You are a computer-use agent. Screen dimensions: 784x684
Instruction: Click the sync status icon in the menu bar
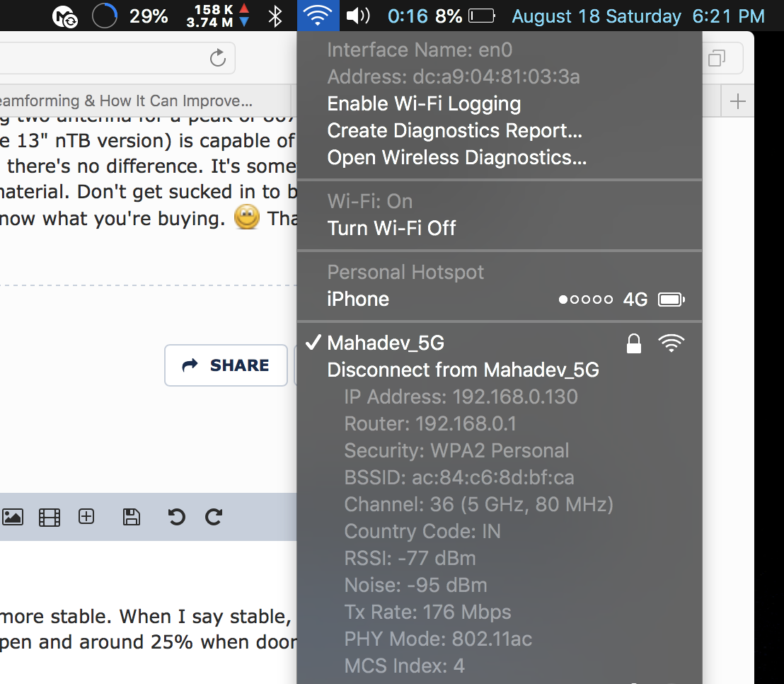(x=65, y=17)
